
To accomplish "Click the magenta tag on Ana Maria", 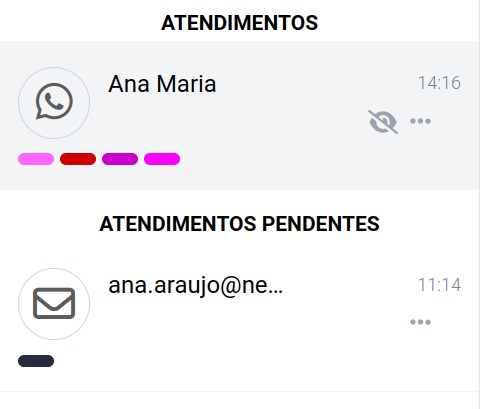I will pos(162,159).
